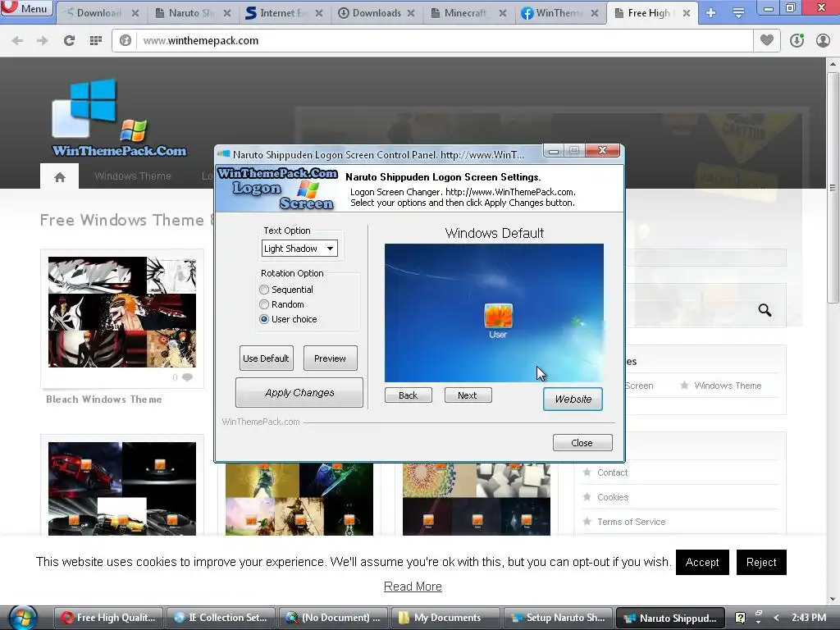Click the page vertical scrollbar thumb
The width and height of the screenshot is (840, 630).
pyautogui.click(x=833, y=188)
